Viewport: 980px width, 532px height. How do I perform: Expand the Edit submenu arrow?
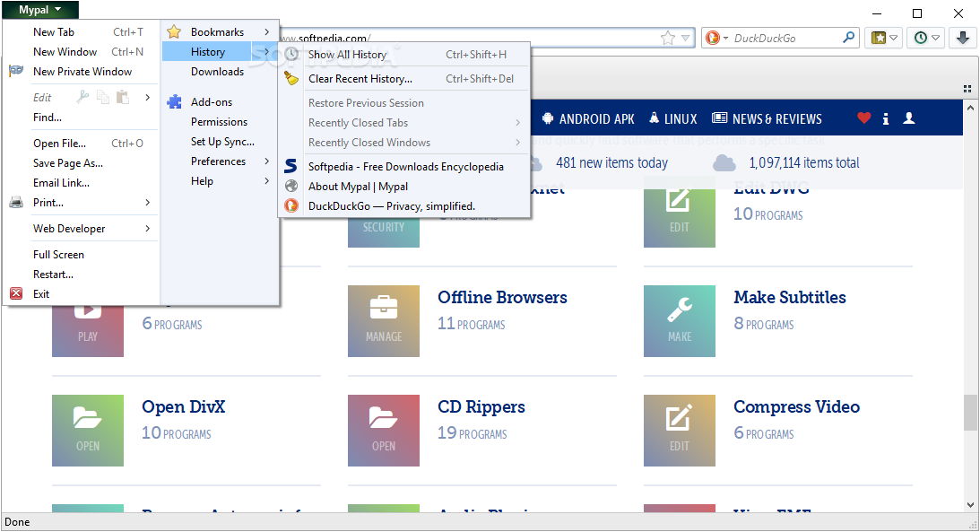pos(148,97)
